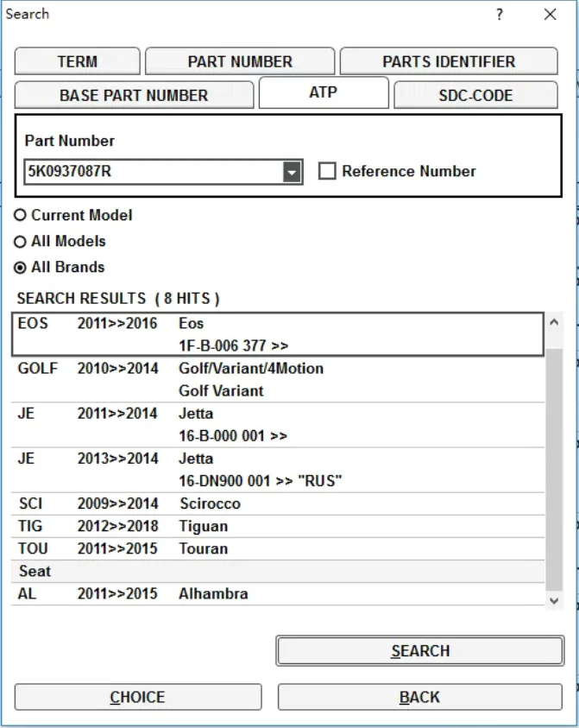This screenshot has width=579, height=728.
Task: Click the help question mark icon
Action: click(x=500, y=15)
